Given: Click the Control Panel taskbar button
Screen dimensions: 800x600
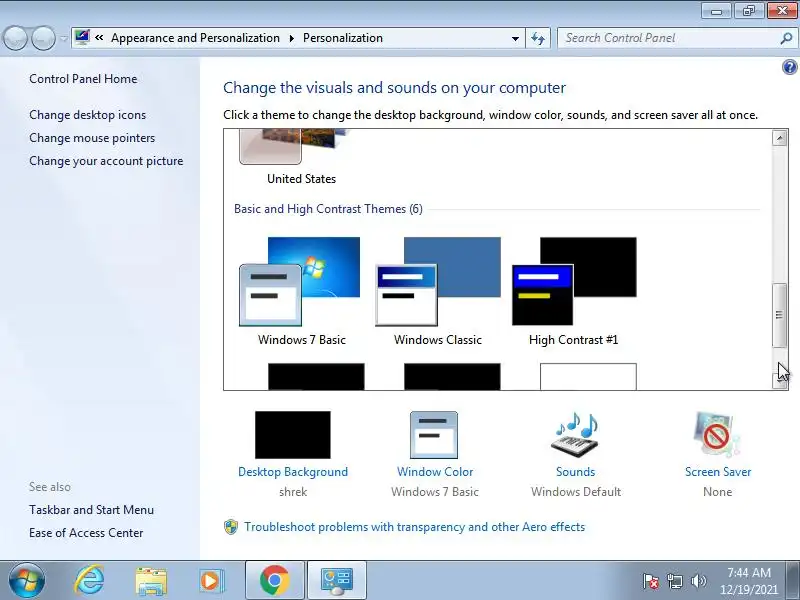Looking at the screenshot, I should click(337, 581).
